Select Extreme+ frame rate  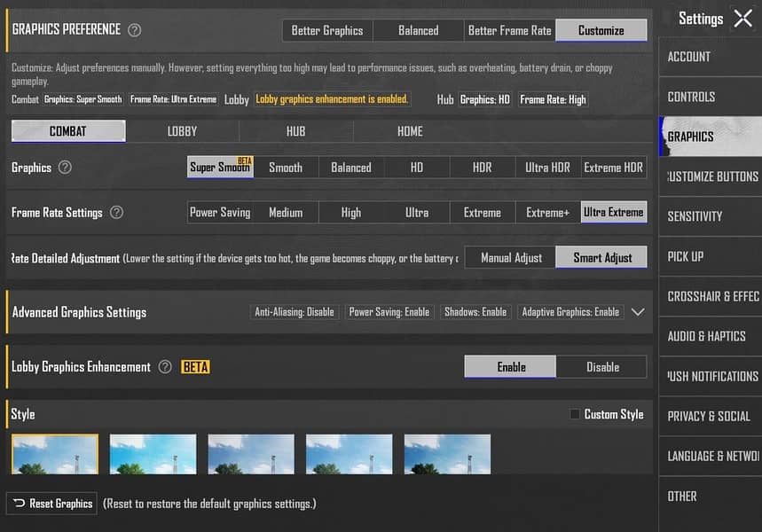(x=547, y=212)
